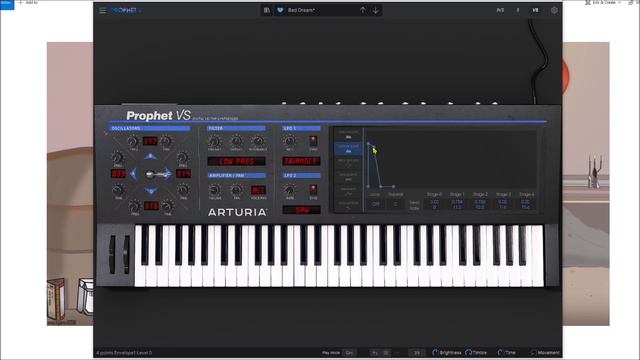Open the top oscillator wave number display

[150, 141]
